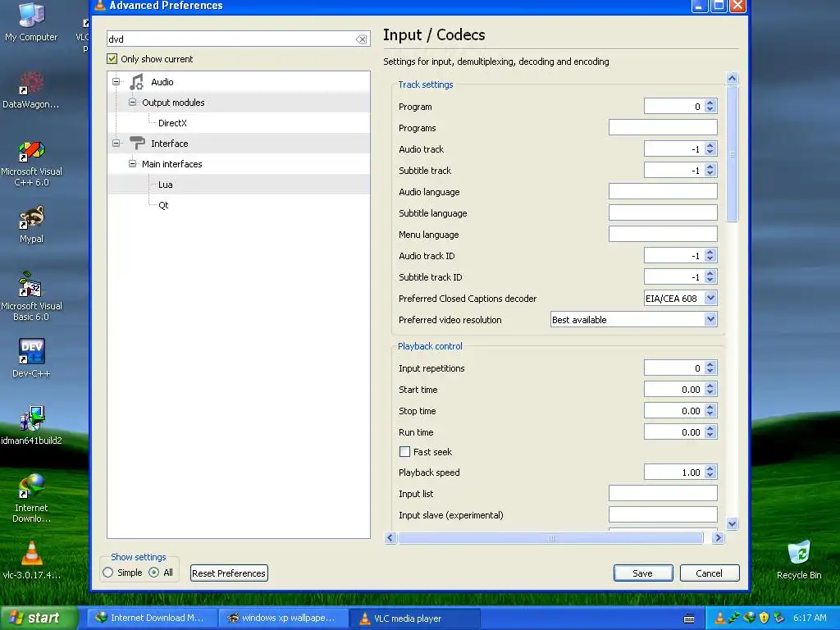Image resolution: width=840 pixels, height=630 pixels.
Task: Click the vertical scrollbar up arrow
Action: tap(733, 79)
